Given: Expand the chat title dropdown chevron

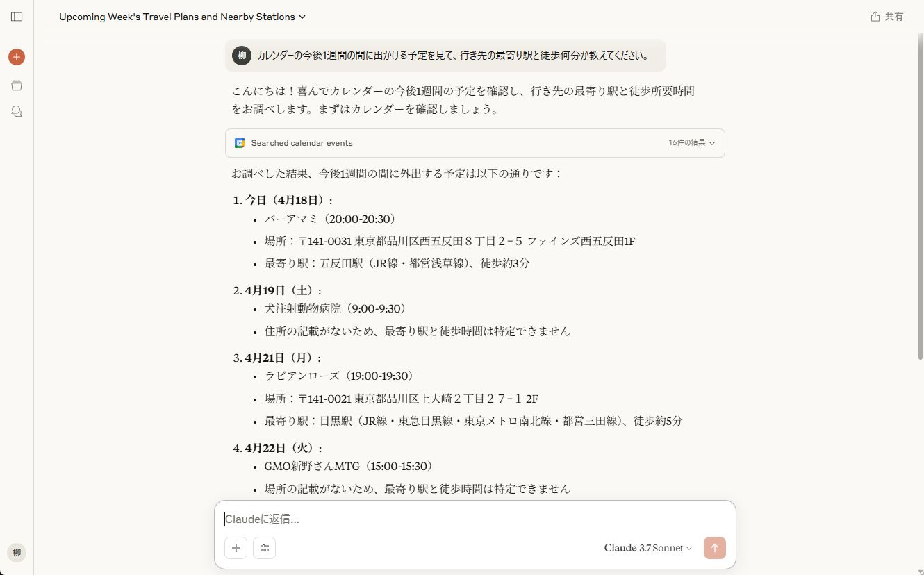Looking at the screenshot, I should [x=302, y=17].
